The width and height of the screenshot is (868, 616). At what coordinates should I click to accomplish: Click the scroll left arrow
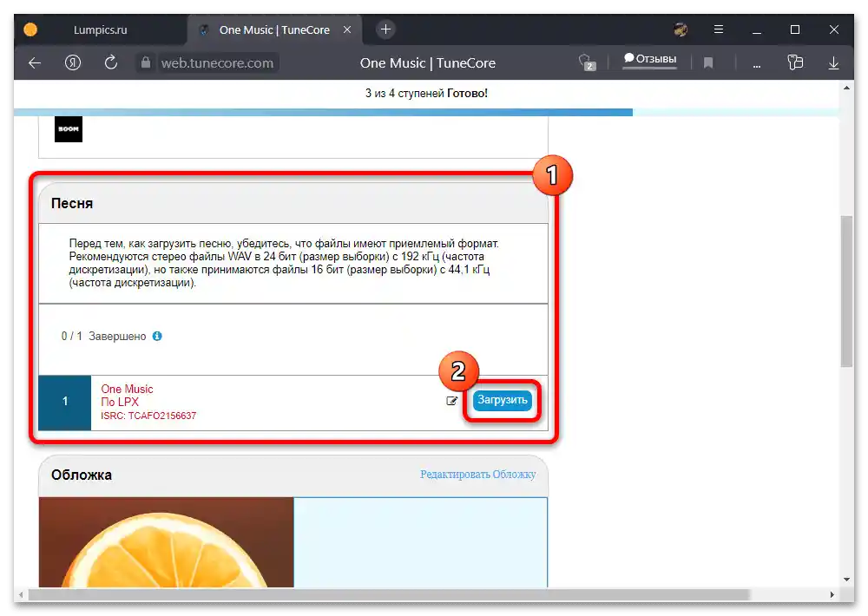21,595
